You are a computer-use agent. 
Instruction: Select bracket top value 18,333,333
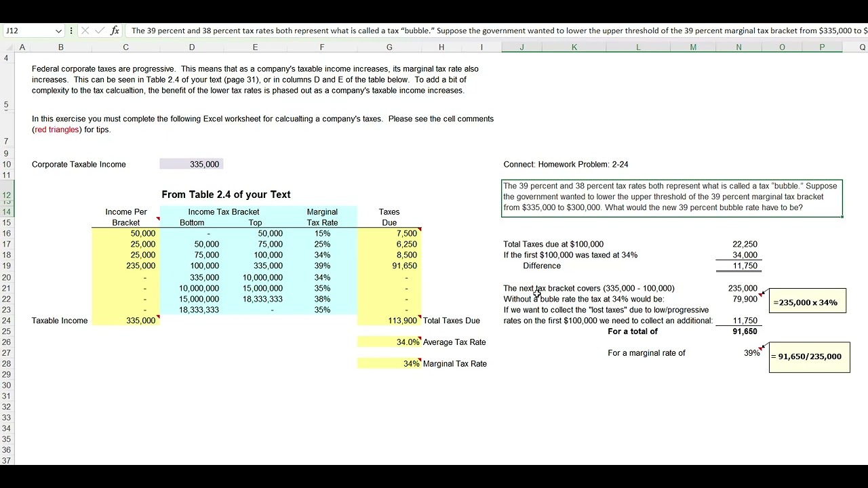(256, 299)
